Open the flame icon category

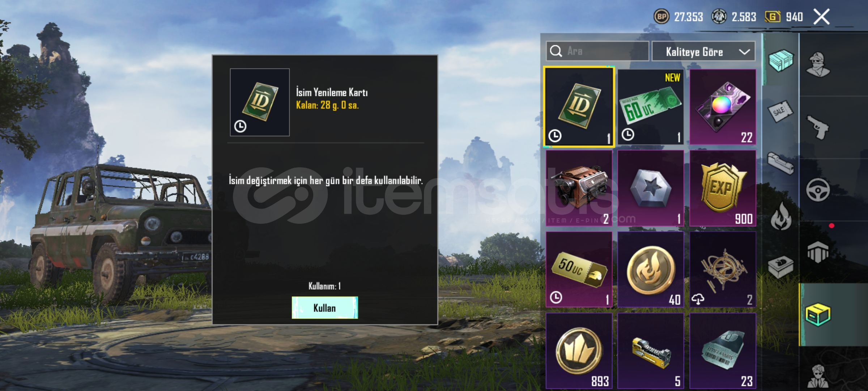coord(781,216)
